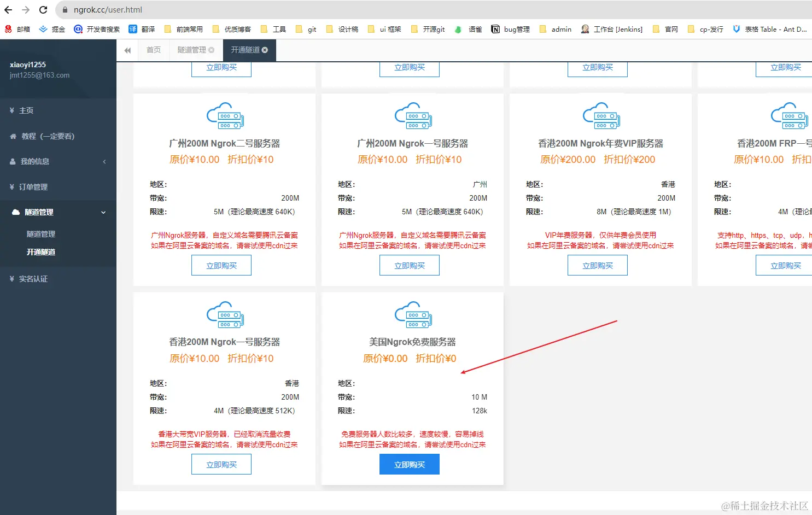Click the 美国Ngrok免费服务器 title
This screenshot has width=812, height=515.
[412, 342]
